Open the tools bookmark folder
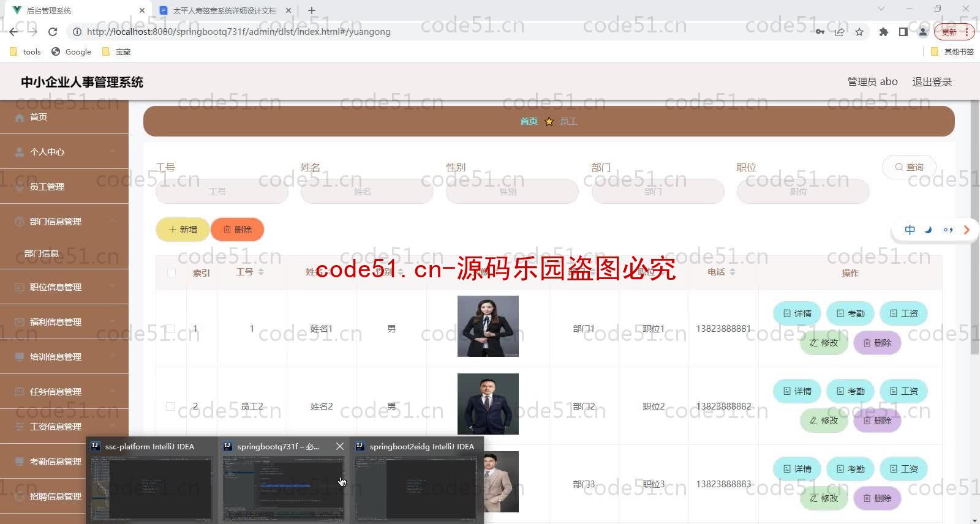 [26, 52]
